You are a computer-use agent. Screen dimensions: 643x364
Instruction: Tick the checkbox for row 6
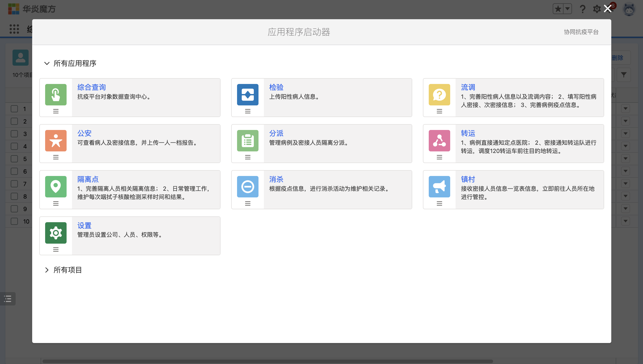(x=14, y=171)
